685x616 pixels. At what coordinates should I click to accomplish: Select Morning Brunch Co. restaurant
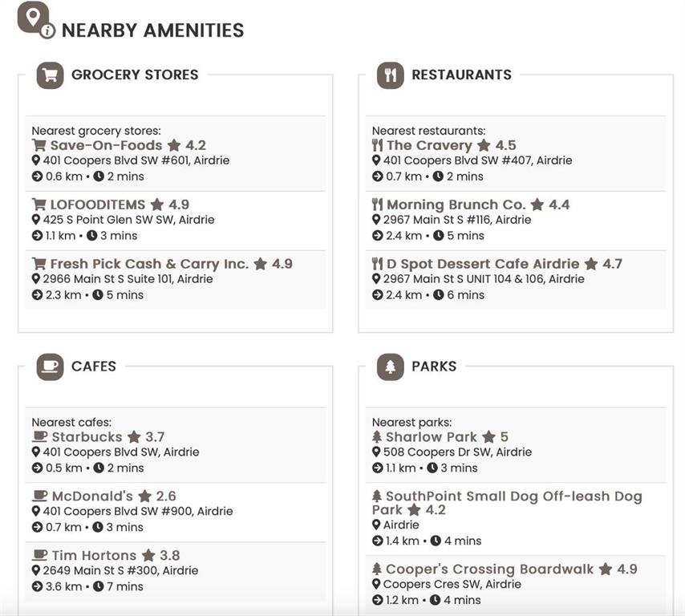[456, 205]
